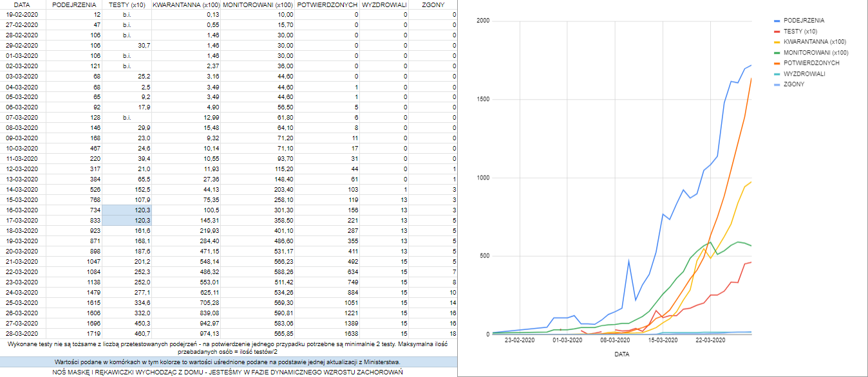868x377 pixels.
Task: Click the MONITOROWANI value 590,81
Action: pyautogui.click(x=282, y=313)
